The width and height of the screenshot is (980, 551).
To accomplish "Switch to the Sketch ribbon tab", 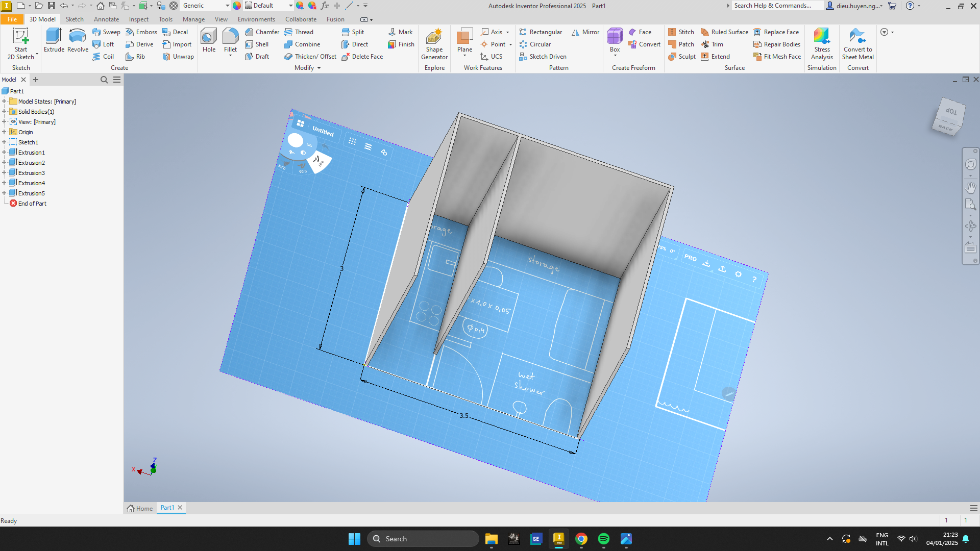I will 75,19.
